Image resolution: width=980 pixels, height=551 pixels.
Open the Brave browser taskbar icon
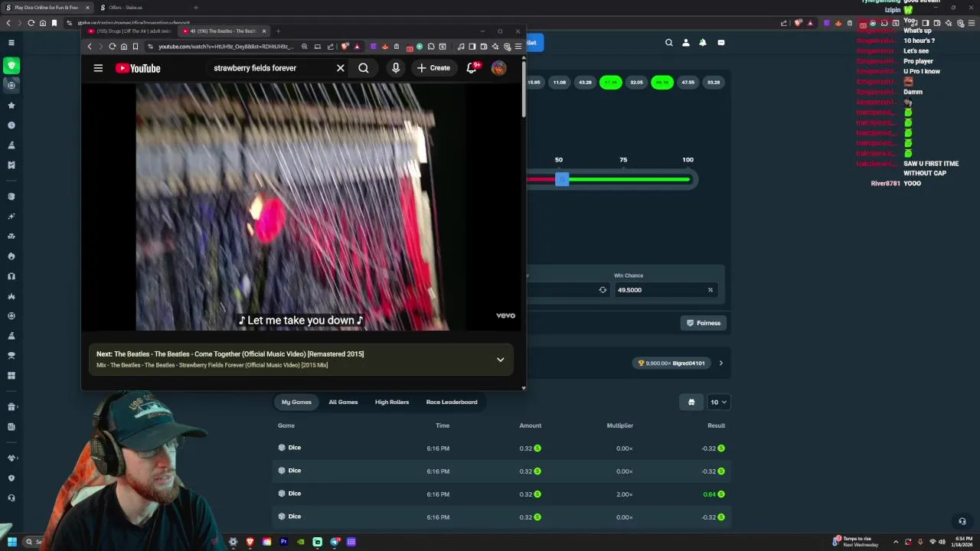click(250, 542)
